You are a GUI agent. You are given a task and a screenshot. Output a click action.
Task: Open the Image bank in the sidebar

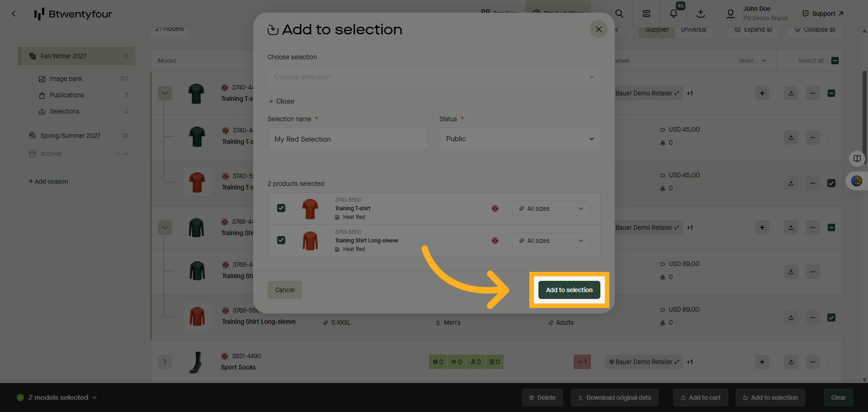pos(66,78)
